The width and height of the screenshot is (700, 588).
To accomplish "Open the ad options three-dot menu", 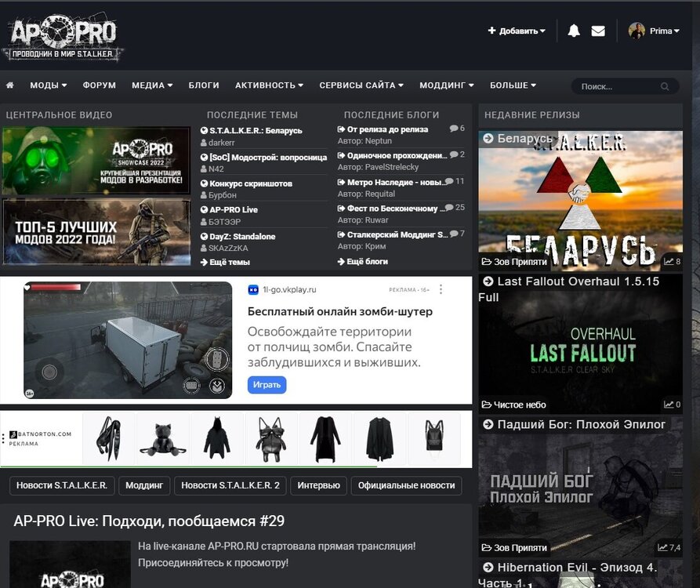I will tap(441, 289).
